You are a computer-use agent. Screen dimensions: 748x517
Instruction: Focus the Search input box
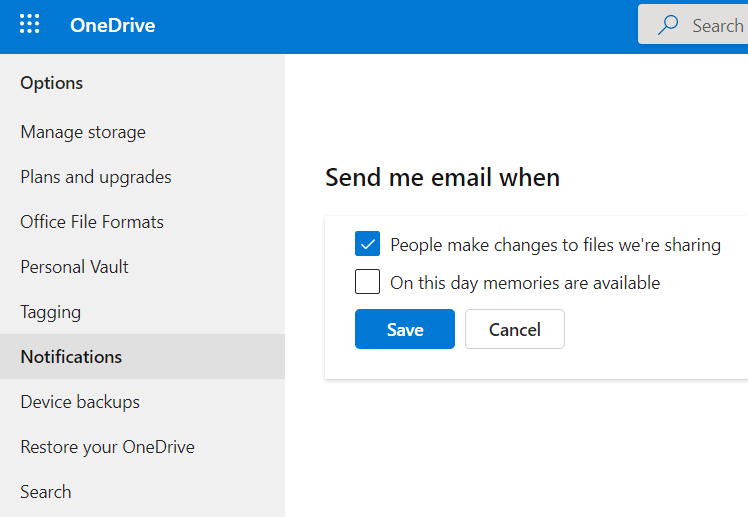click(x=693, y=24)
